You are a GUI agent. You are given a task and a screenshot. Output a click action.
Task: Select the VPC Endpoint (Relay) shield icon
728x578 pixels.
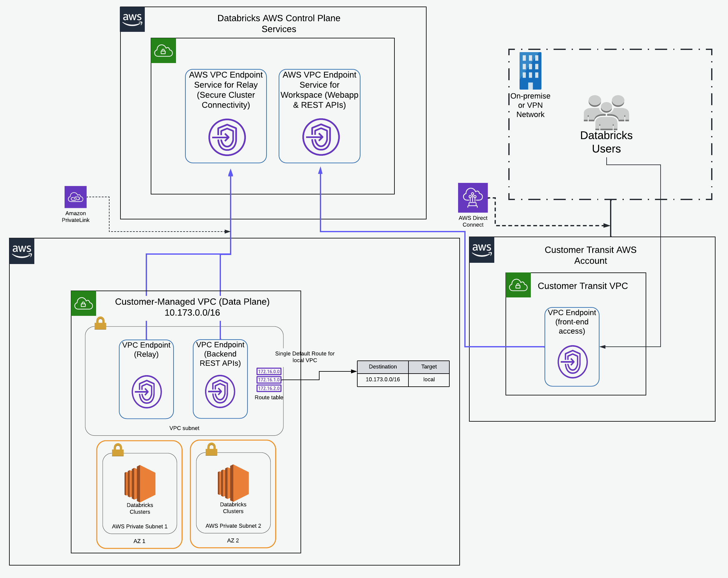coord(147,392)
